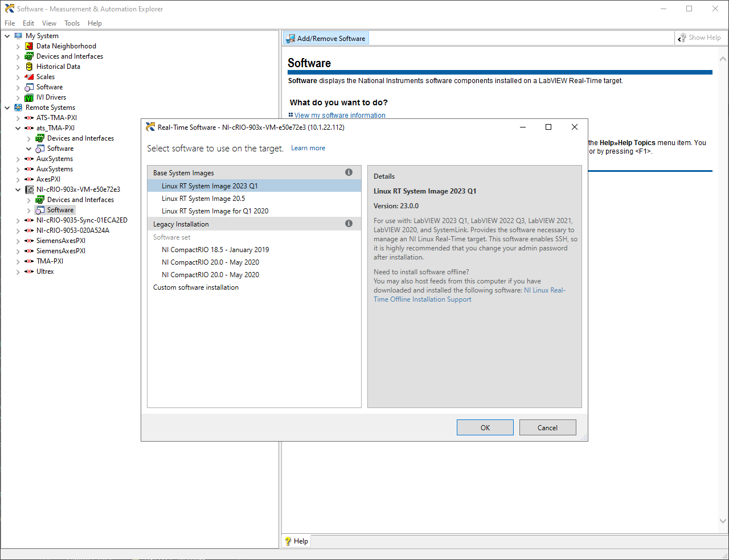Click the Ultrex device icon
The height and width of the screenshot is (560, 729).
click(29, 271)
